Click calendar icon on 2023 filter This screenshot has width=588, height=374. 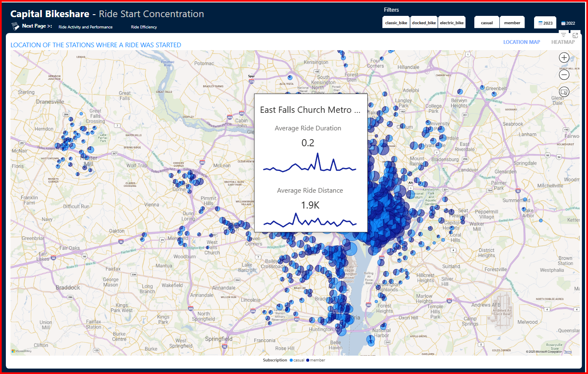(x=540, y=23)
